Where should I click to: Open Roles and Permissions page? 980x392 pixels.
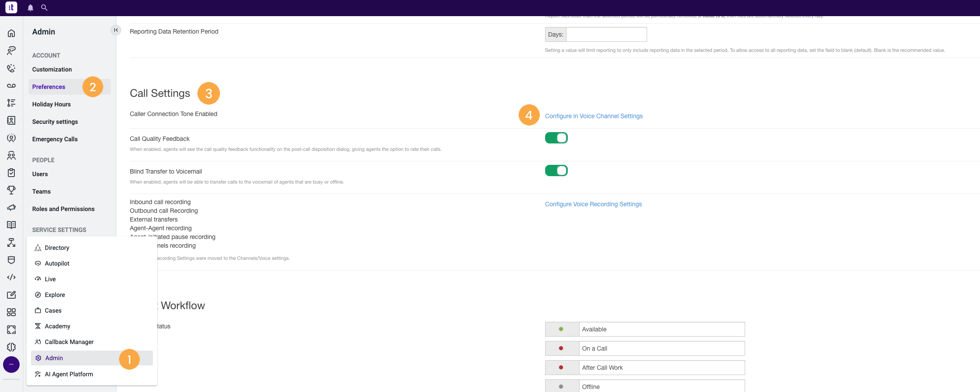[x=63, y=209]
